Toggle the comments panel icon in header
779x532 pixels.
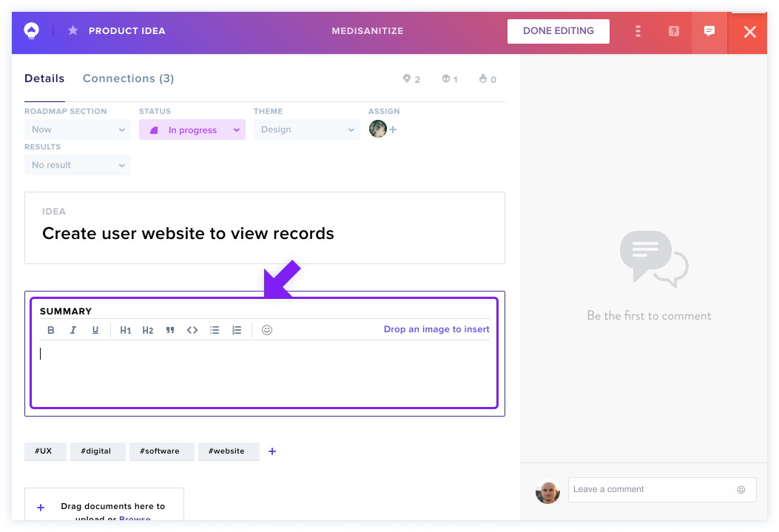tap(709, 31)
